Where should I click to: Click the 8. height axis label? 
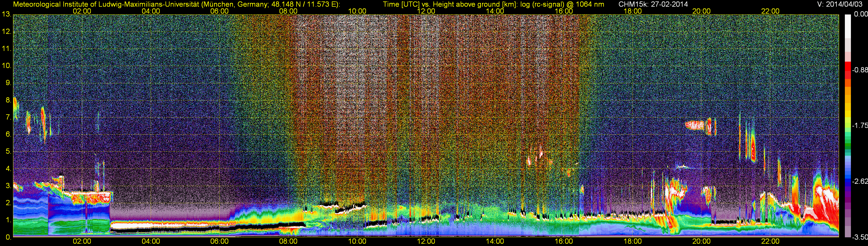[x=8, y=100]
